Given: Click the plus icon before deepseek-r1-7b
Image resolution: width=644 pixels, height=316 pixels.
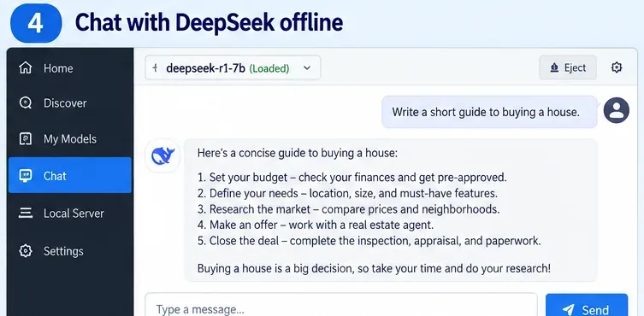Looking at the screenshot, I should coord(155,68).
